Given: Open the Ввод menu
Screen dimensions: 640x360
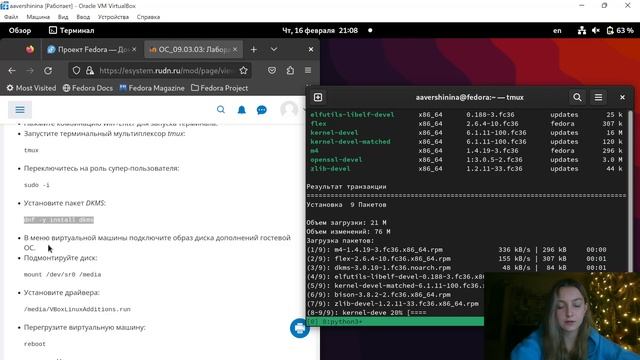Looking at the screenshot, I should tap(83, 17).
